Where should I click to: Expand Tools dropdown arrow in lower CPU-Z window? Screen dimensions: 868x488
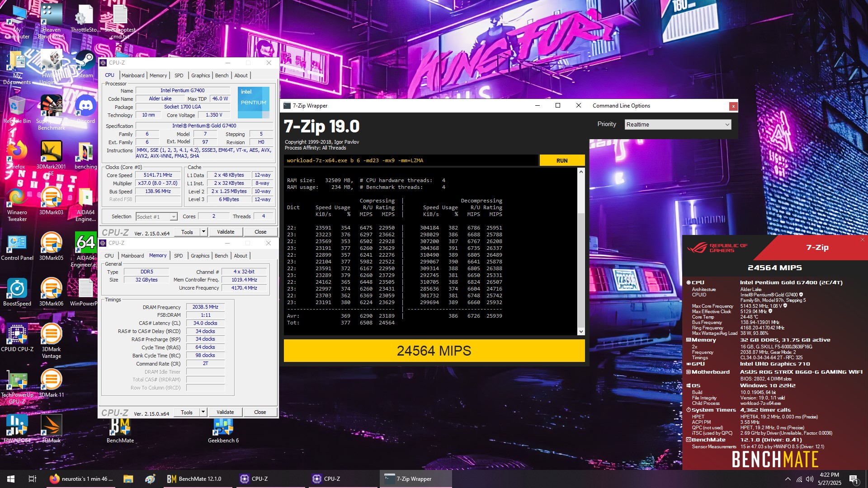pos(203,412)
